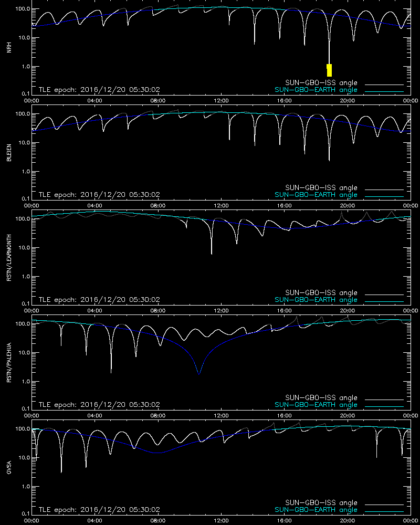
Task: Select the RSTN/PALEHUA vertical axis label
Action: tap(9, 363)
